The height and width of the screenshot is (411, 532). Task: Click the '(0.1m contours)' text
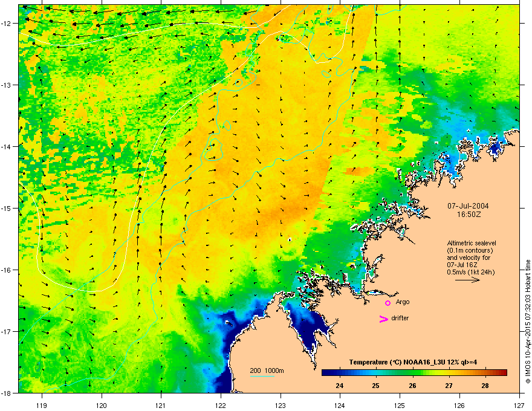tap(470, 251)
